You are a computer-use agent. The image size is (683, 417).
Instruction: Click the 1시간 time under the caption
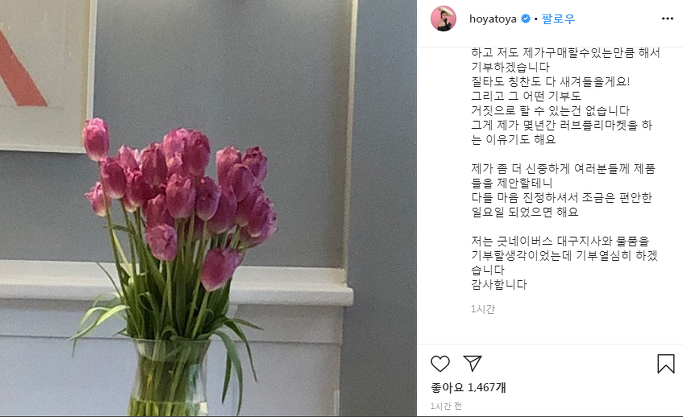pos(483,309)
